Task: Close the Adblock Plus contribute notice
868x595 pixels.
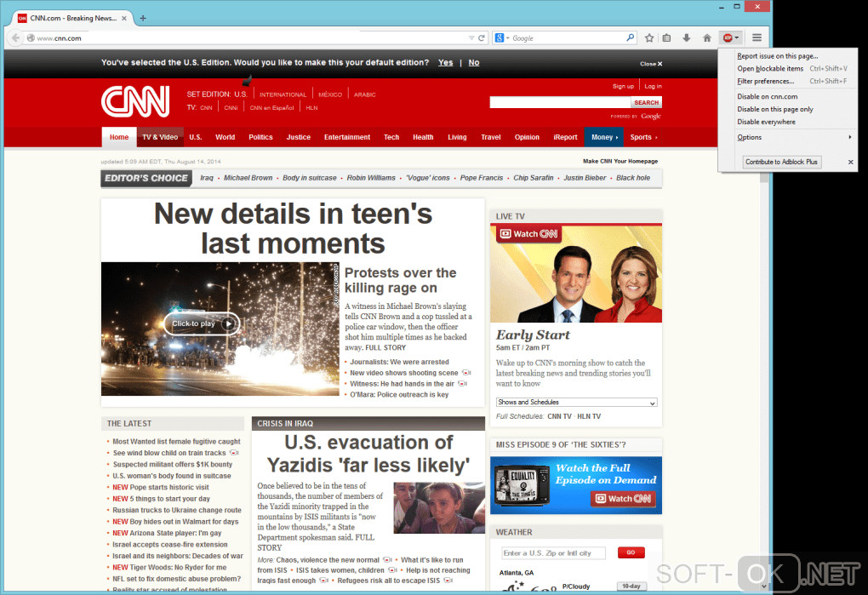Action: [850, 163]
